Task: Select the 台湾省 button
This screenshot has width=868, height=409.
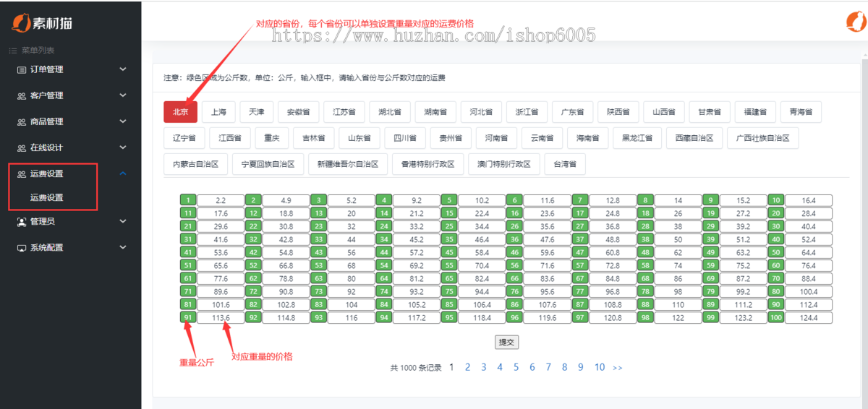Action: (565, 164)
